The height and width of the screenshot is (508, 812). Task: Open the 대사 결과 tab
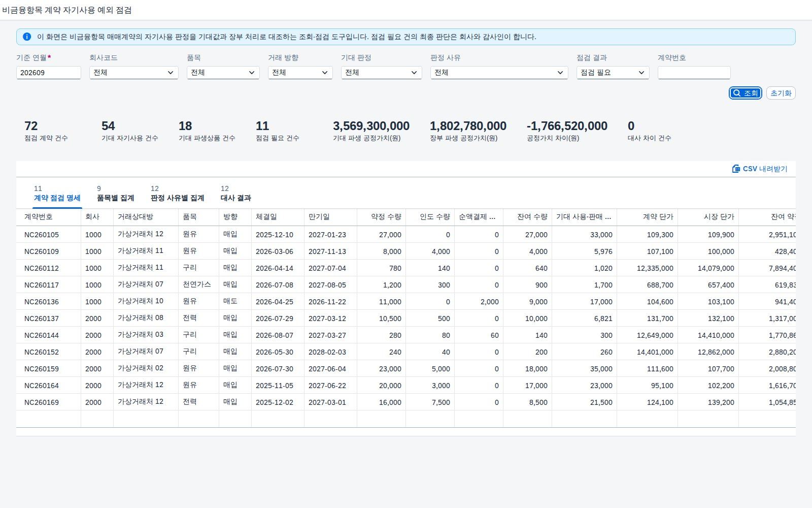(235, 194)
